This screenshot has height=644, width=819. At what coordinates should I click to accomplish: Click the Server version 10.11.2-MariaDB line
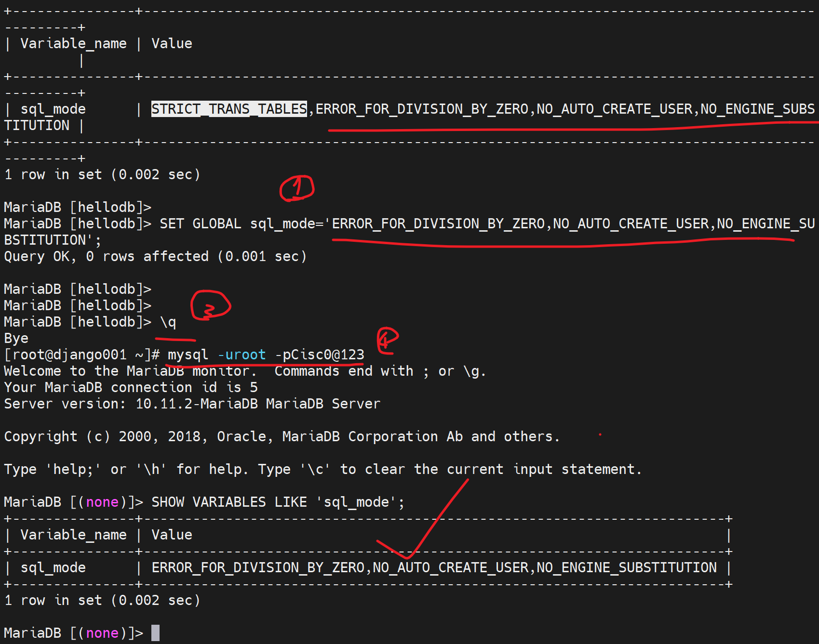[x=192, y=404]
